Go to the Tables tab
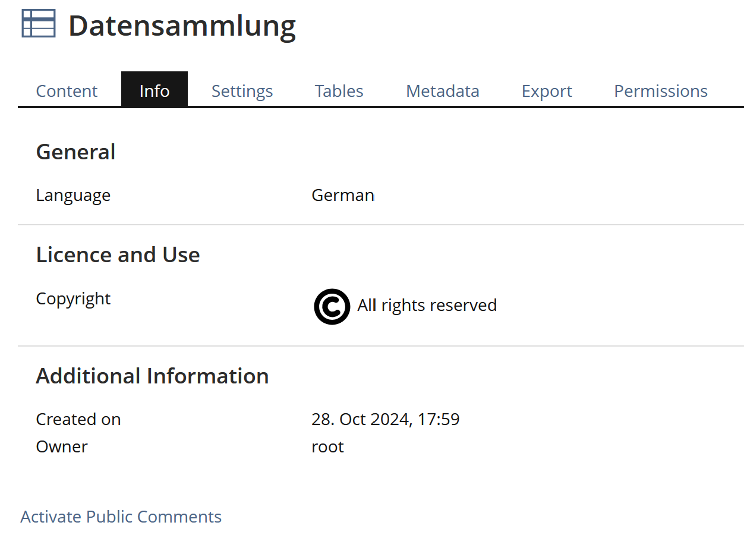Image resolution: width=744 pixels, height=560 pixels. [x=339, y=91]
